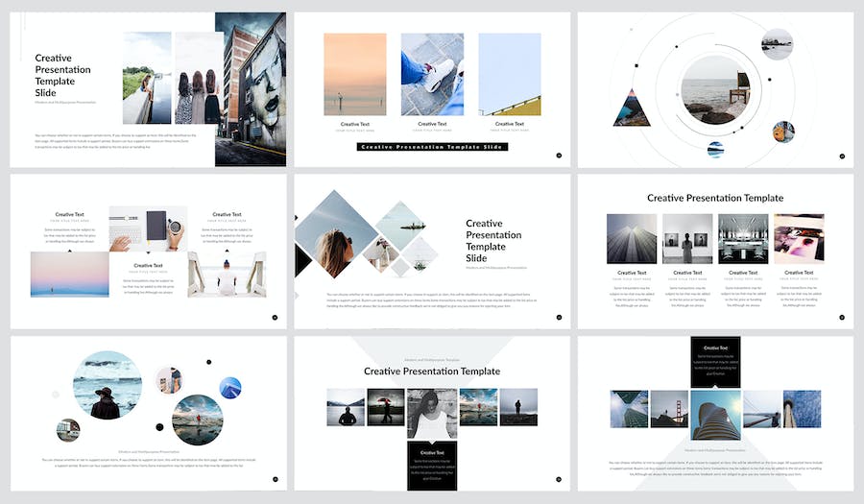The width and height of the screenshot is (864, 504).
Task: Select the woman by the lake photo
Action: [147, 78]
